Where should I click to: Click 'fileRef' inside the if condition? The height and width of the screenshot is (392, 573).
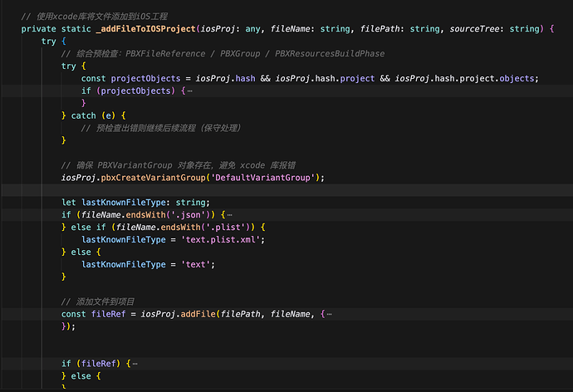98,365
